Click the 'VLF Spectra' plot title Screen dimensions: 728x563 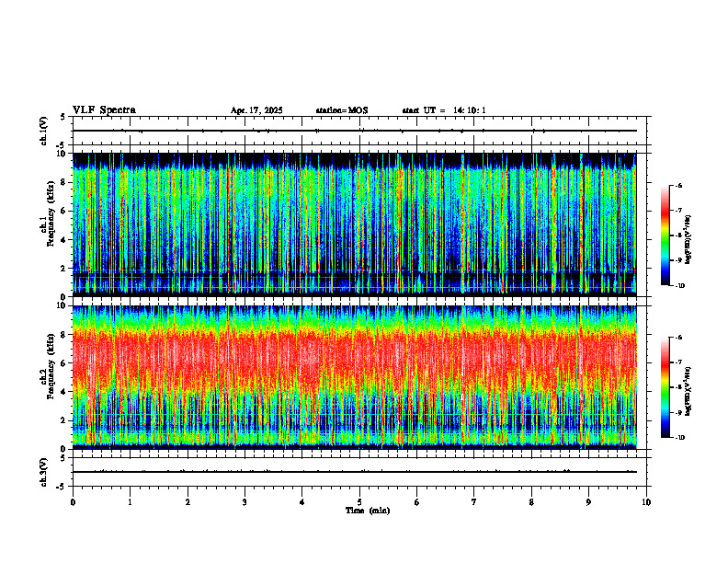(x=104, y=110)
